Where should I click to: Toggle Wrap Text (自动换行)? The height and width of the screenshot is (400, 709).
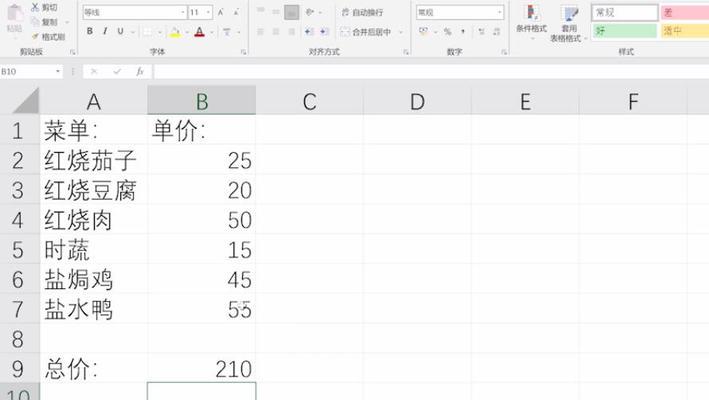[363, 12]
